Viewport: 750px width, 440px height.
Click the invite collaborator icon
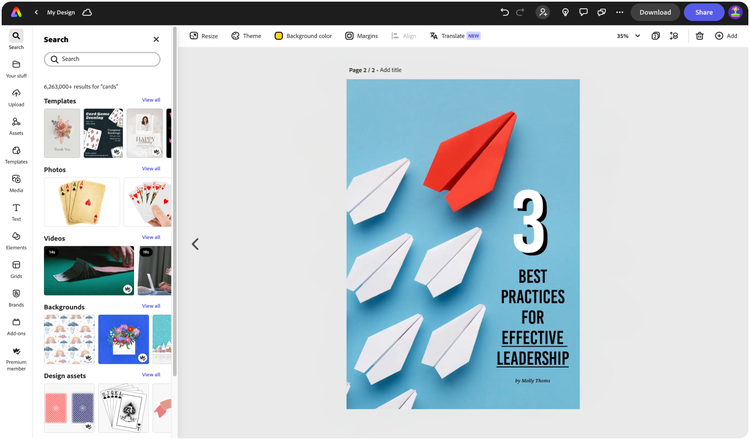tap(543, 12)
